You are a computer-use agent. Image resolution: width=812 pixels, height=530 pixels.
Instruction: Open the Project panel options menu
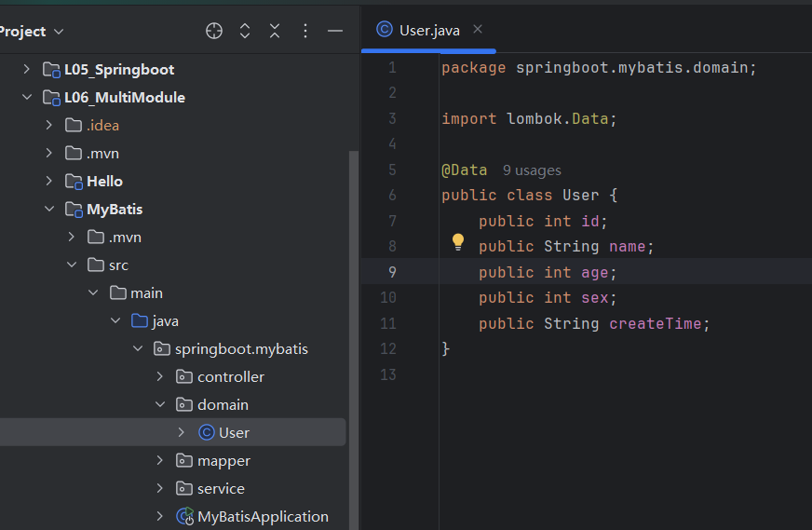pyautogui.click(x=305, y=31)
